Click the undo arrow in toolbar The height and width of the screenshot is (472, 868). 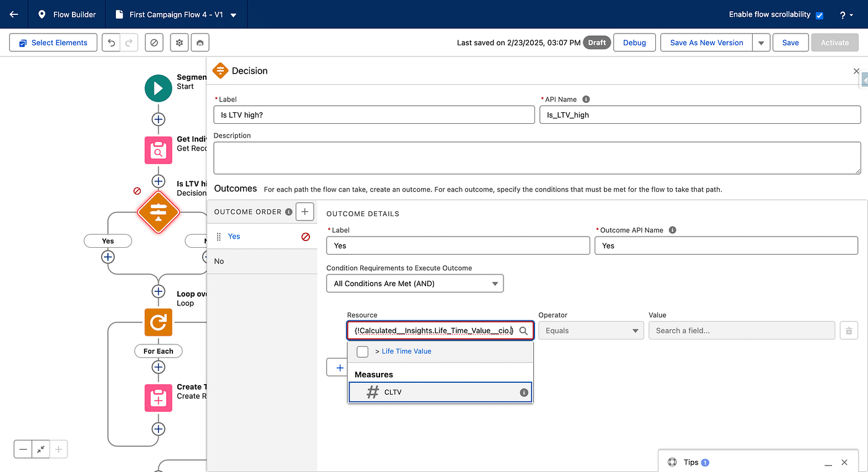point(112,43)
